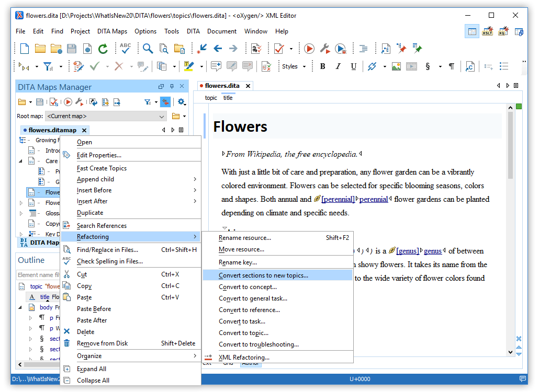
Task: Click Check Spelling in Files
Action: coord(131,261)
